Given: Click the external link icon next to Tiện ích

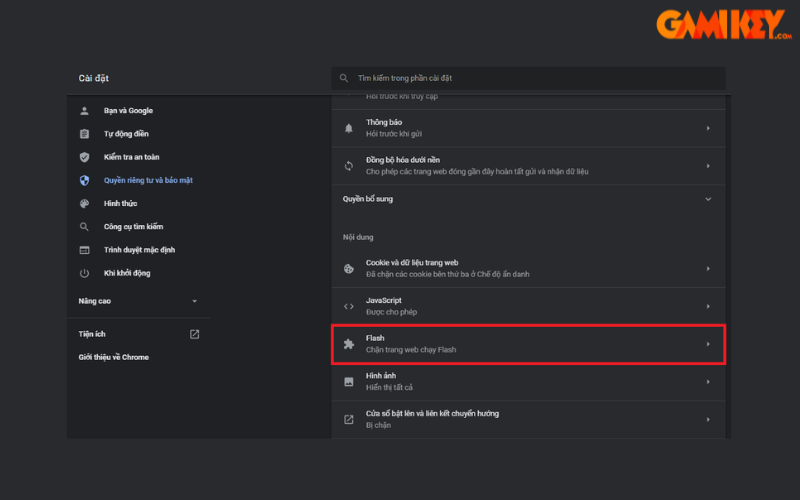Looking at the screenshot, I should pyautogui.click(x=194, y=334).
